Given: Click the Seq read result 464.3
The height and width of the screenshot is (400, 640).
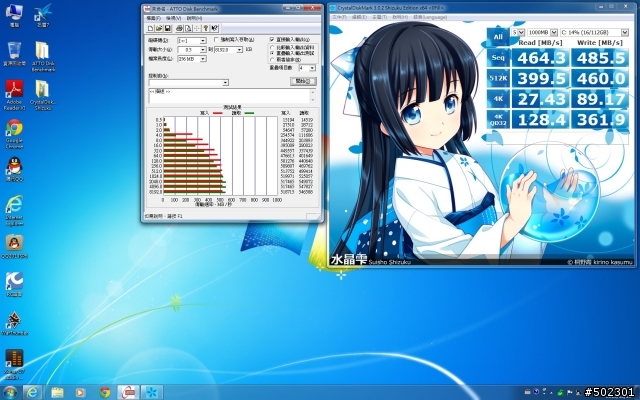Looking at the screenshot, I should click(x=540, y=58).
